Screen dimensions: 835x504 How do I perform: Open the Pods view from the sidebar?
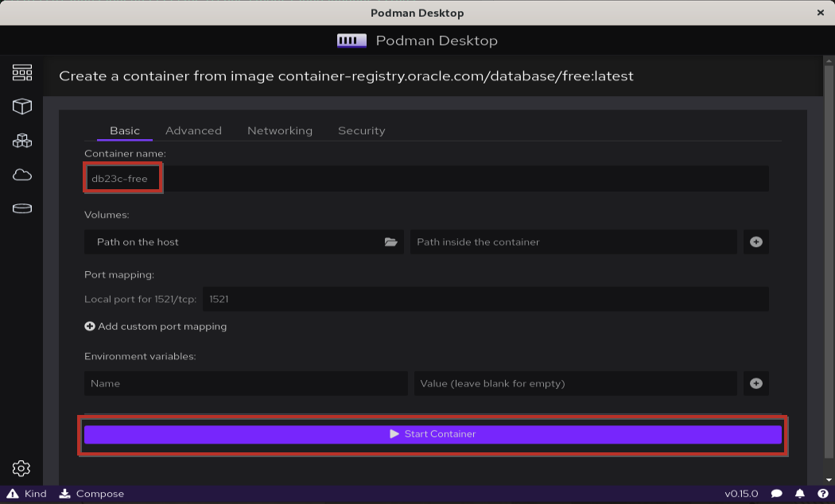pyautogui.click(x=21, y=140)
